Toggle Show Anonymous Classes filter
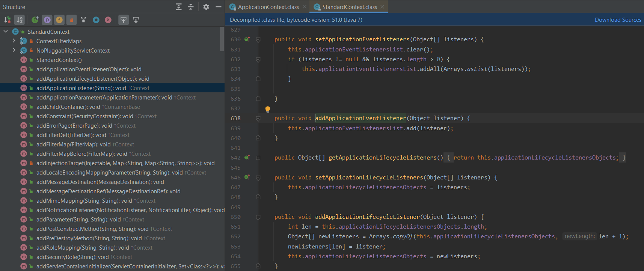 coord(96,20)
